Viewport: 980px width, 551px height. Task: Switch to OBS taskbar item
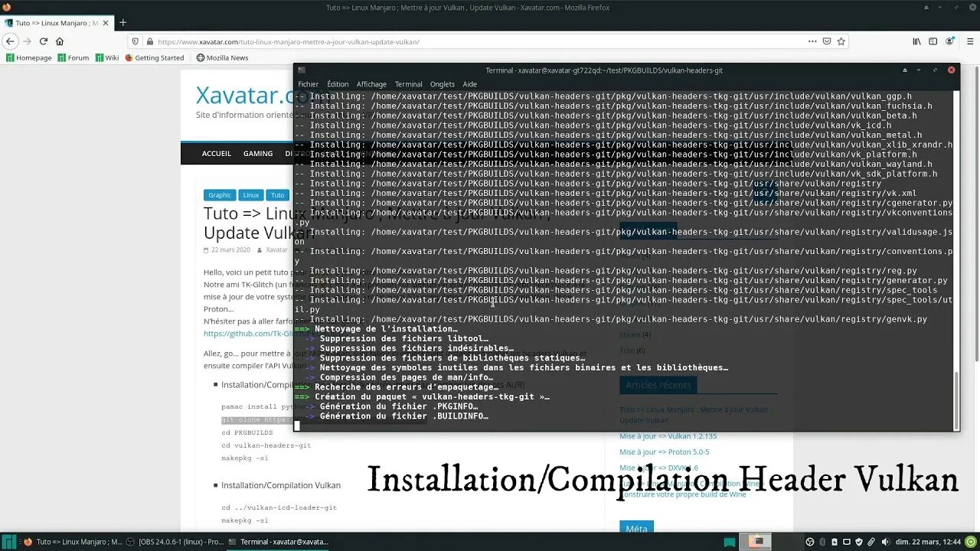pyautogui.click(x=175, y=542)
